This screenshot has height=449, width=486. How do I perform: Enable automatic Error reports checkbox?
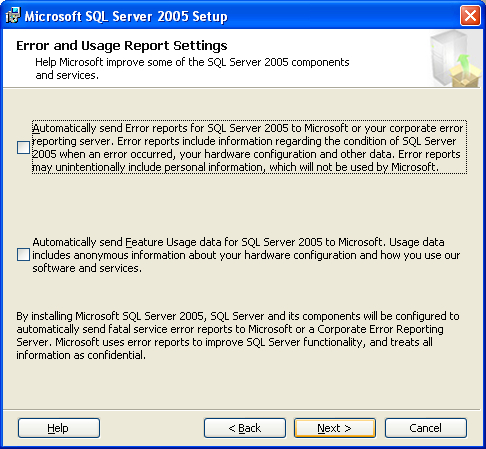(23, 147)
